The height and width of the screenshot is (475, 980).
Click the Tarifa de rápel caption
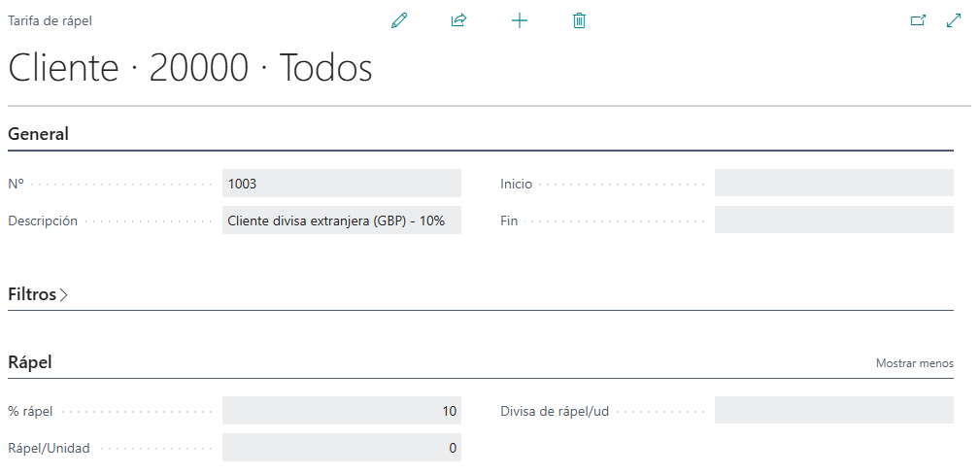(x=51, y=20)
